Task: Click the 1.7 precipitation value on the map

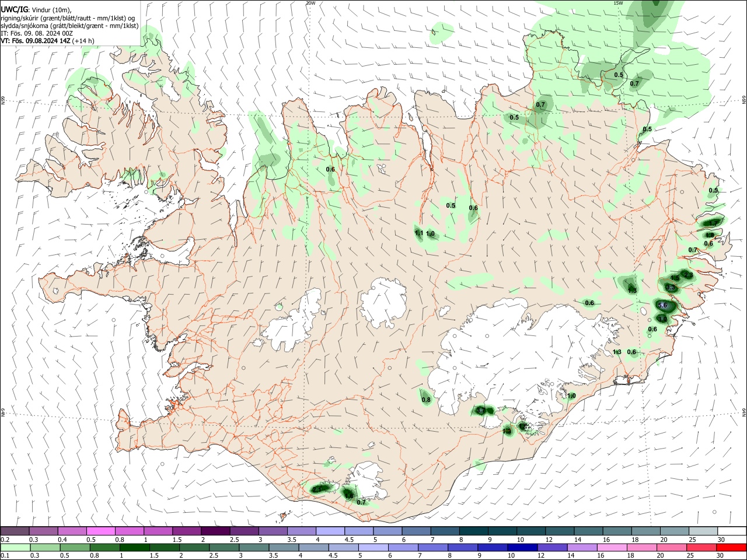Action: 713,223
